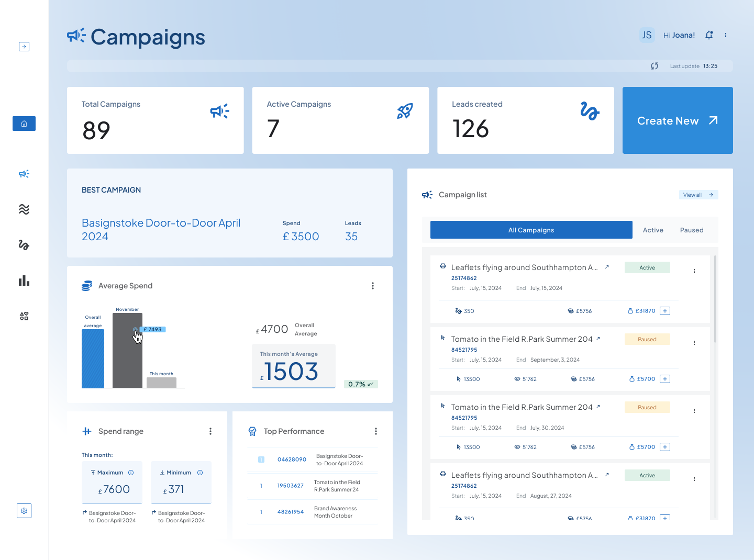Expand the sidebar using the arrow button
This screenshot has width=754, height=560.
click(x=24, y=46)
